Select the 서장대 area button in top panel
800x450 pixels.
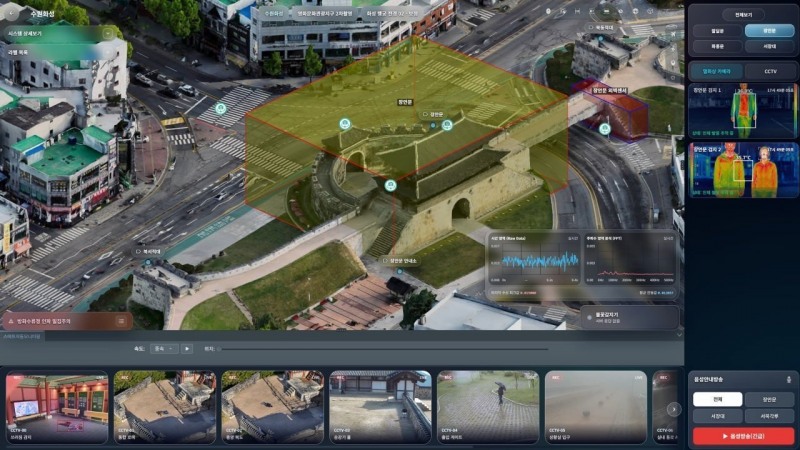(x=769, y=46)
